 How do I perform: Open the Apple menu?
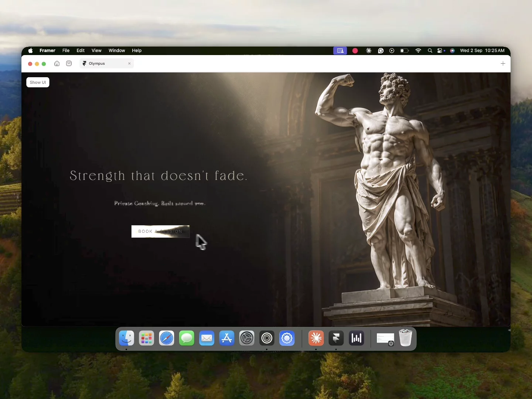point(30,51)
